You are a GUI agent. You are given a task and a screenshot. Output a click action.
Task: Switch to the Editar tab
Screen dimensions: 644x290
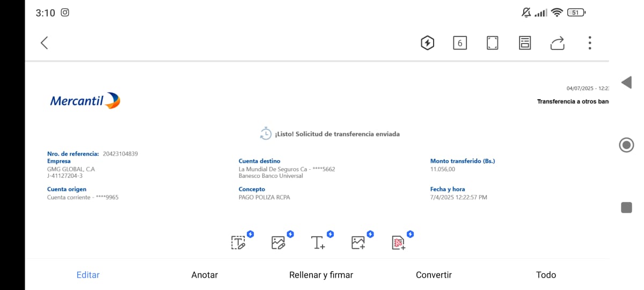88,274
